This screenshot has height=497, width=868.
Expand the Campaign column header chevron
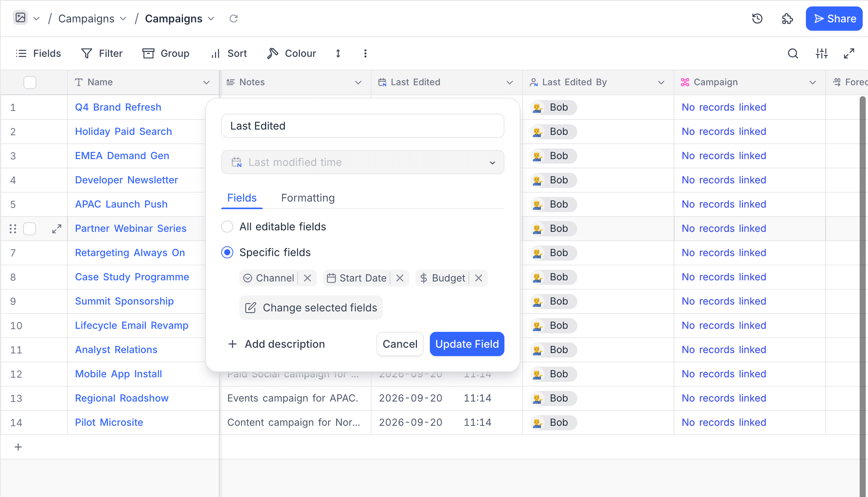[x=813, y=82]
